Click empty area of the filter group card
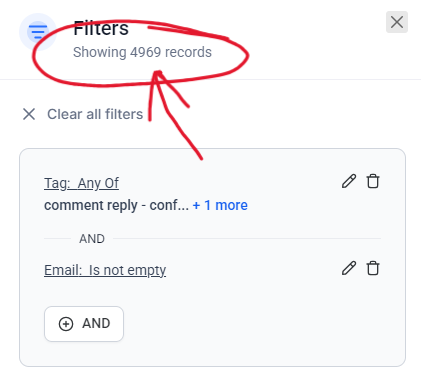The height and width of the screenshot is (382, 421). (253, 323)
